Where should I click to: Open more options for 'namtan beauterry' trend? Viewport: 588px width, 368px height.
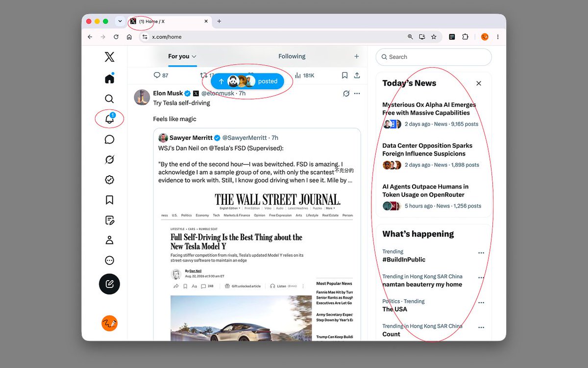pos(481,278)
